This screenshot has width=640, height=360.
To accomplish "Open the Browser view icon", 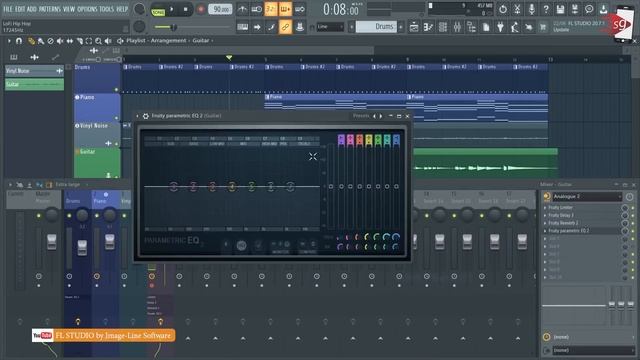I will point(471,27).
